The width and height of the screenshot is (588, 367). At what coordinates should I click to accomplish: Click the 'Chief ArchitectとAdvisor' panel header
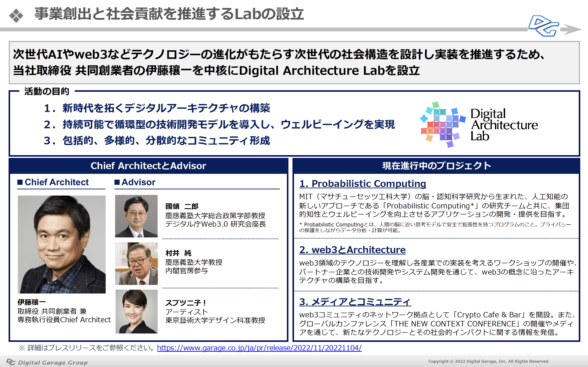[148, 166]
